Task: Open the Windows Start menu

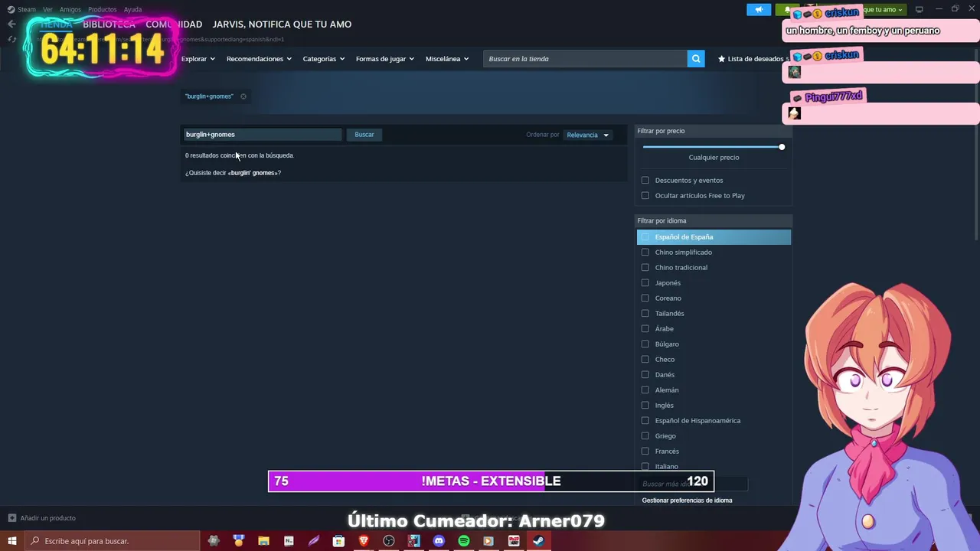Action: point(11,541)
